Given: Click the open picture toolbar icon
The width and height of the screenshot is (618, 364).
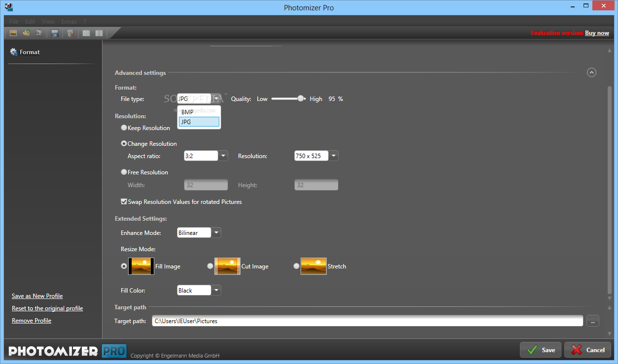Looking at the screenshot, I should (x=13, y=33).
